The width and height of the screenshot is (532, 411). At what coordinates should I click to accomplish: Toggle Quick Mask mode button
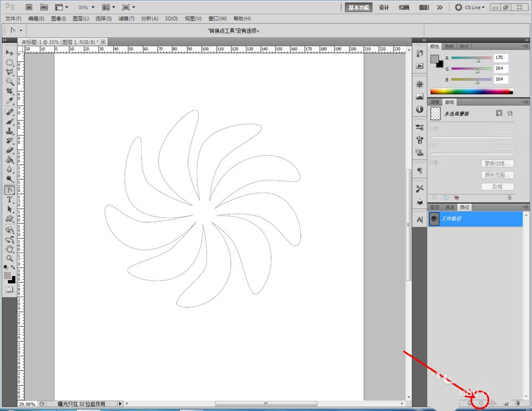pos(10,289)
